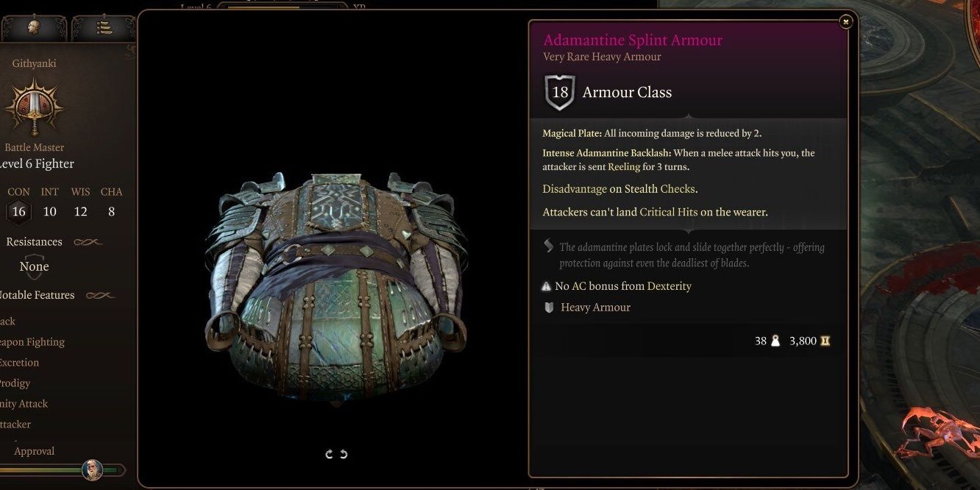The width and height of the screenshot is (980, 490).
Task: Switch to the list details tab
Action: pos(104,28)
